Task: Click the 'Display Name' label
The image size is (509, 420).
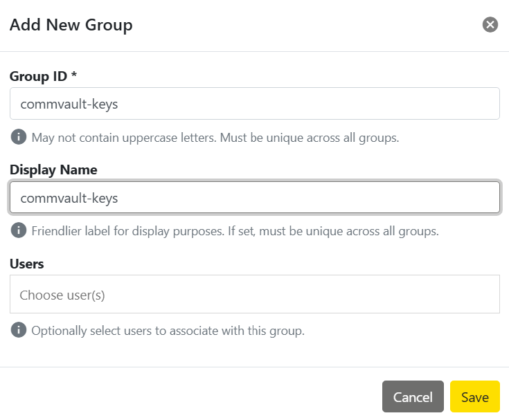Action: coord(53,170)
